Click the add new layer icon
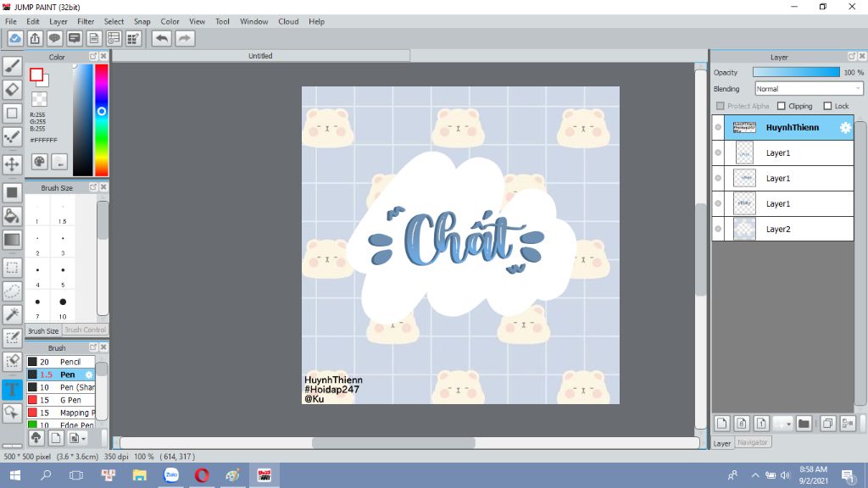 coord(722,424)
